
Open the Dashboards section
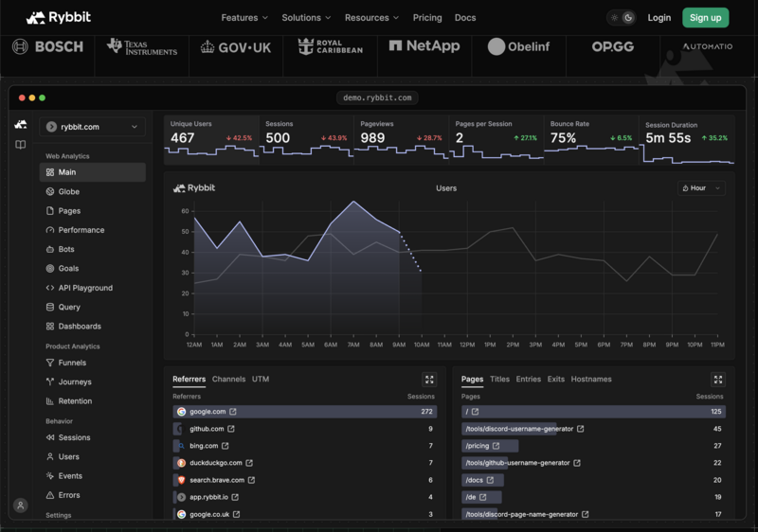(92, 327)
